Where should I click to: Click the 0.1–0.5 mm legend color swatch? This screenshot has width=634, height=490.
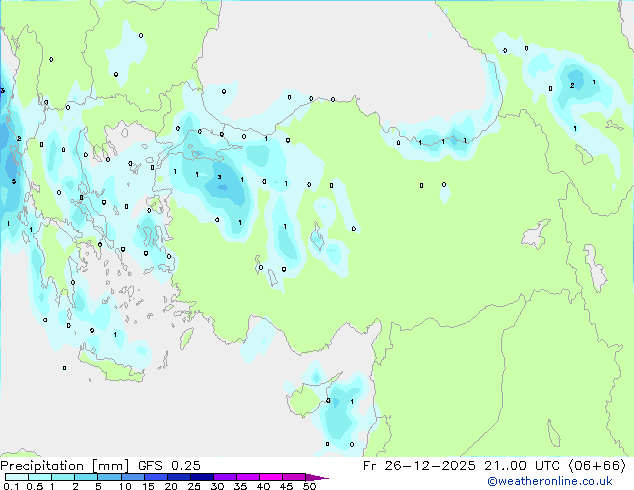17,477
